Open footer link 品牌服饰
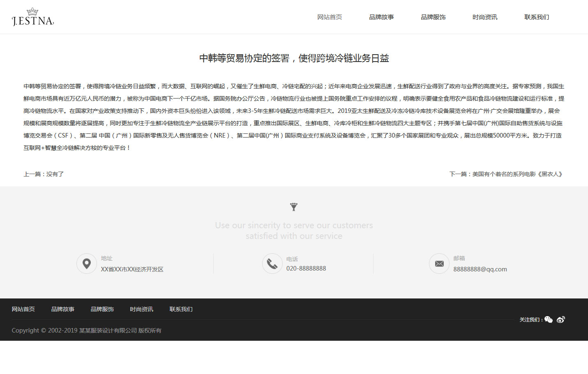This screenshot has width=588, height=374. click(102, 309)
